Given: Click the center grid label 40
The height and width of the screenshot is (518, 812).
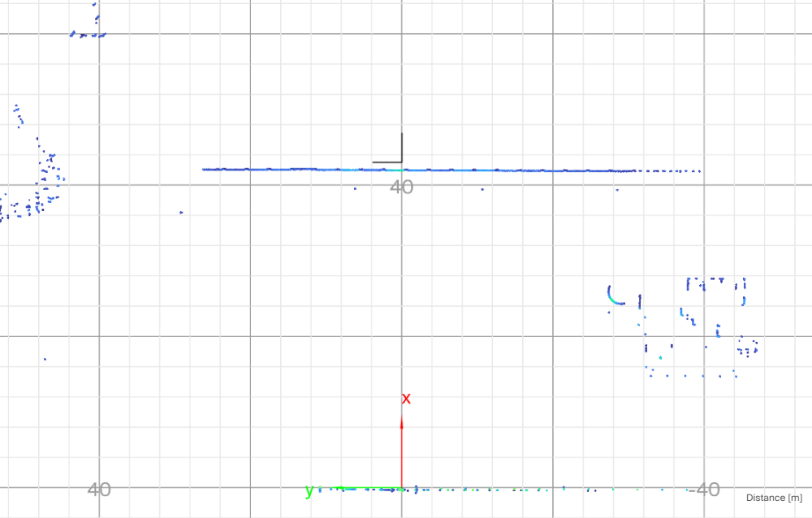Looking at the screenshot, I should coord(401,187).
